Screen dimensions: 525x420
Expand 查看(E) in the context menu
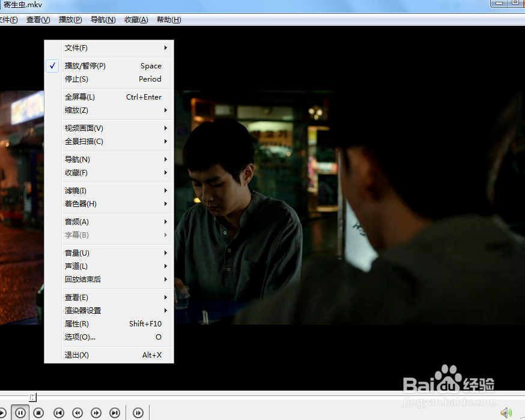109,297
